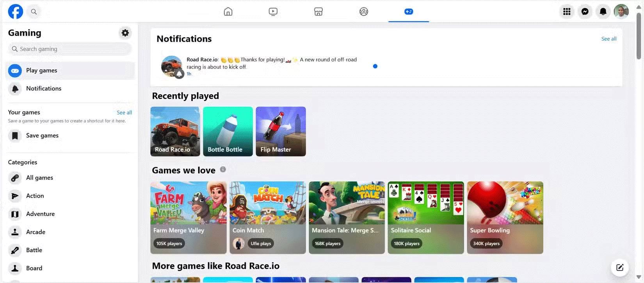Click the Action category icon

click(15, 196)
